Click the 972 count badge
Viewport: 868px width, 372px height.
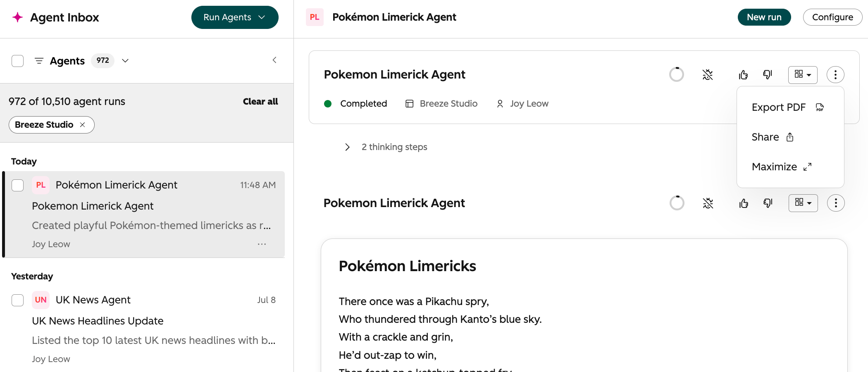tap(103, 61)
